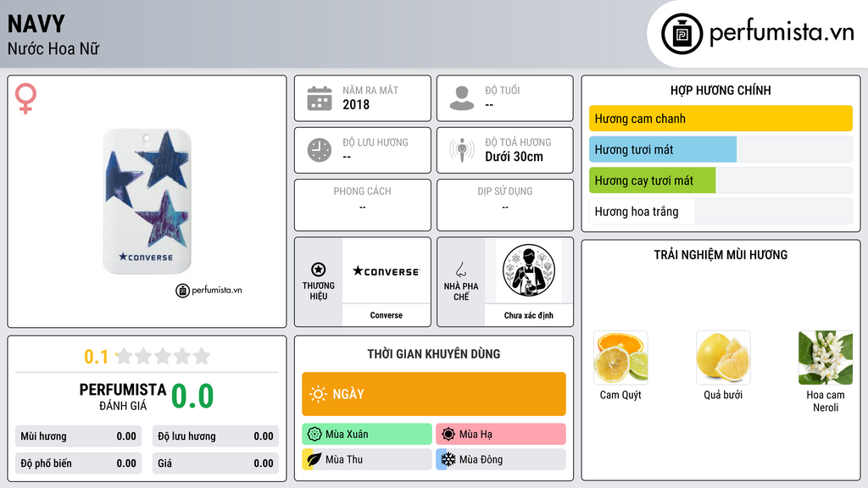Click the calendar icon beside Năm ra mắt

pos(320,98)
